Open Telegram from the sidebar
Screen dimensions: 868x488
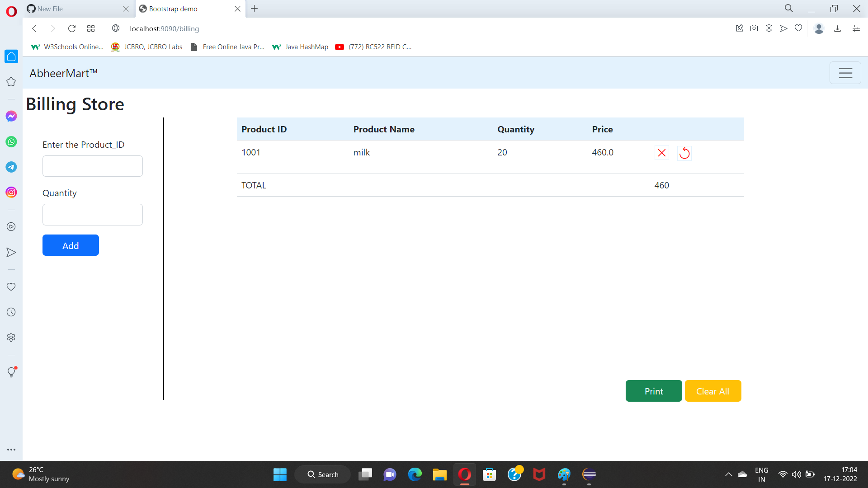tap(11, 167)
